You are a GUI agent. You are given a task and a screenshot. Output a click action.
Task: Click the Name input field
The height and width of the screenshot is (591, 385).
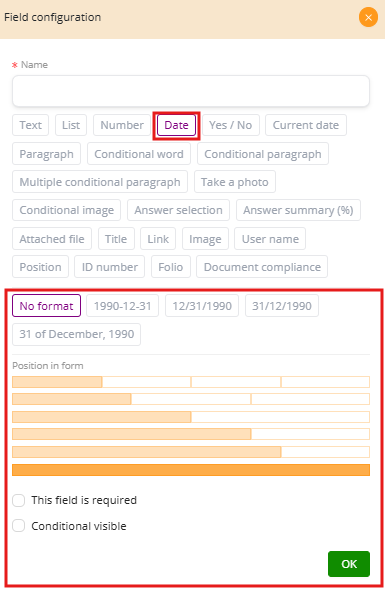[x=191, y=91]
